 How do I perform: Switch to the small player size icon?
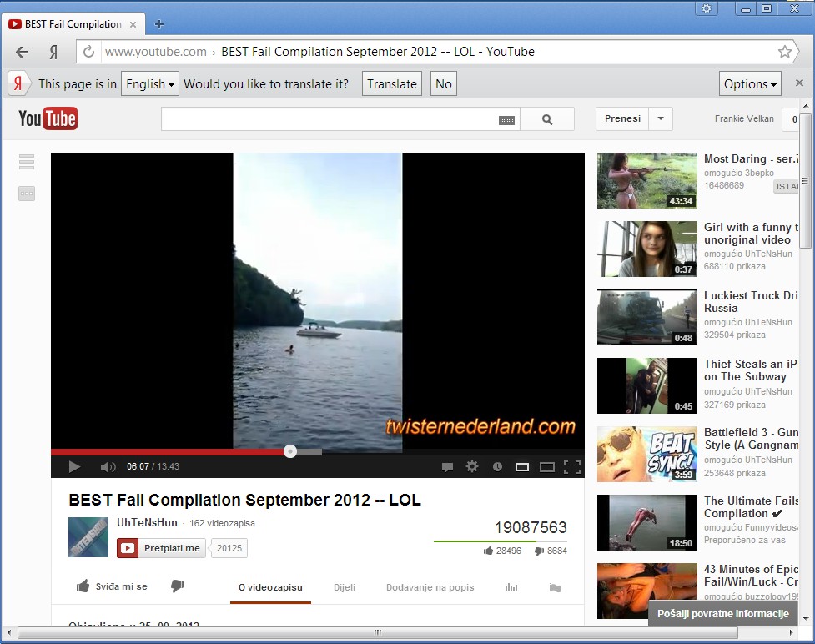[522, 467]
